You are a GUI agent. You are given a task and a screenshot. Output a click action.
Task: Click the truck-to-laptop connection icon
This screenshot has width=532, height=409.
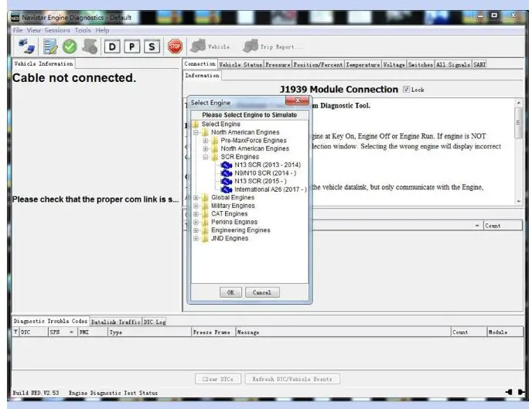click(x=26, y=46)
